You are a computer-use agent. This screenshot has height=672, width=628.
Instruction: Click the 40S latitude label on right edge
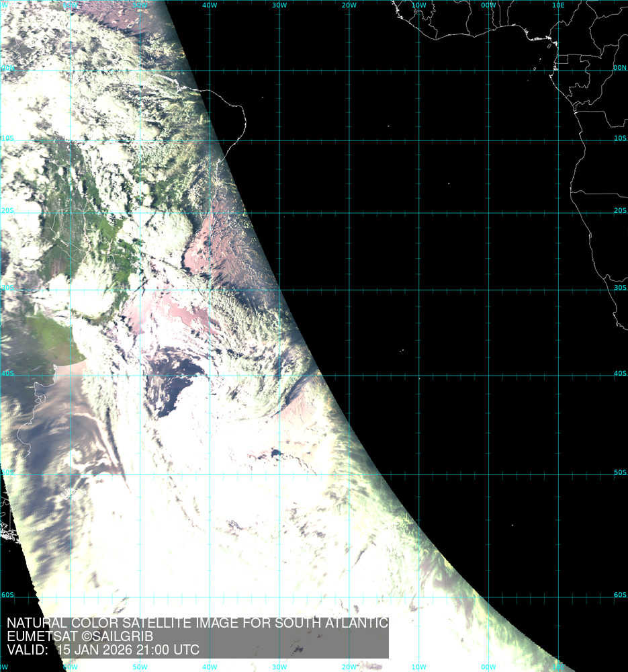619,374
